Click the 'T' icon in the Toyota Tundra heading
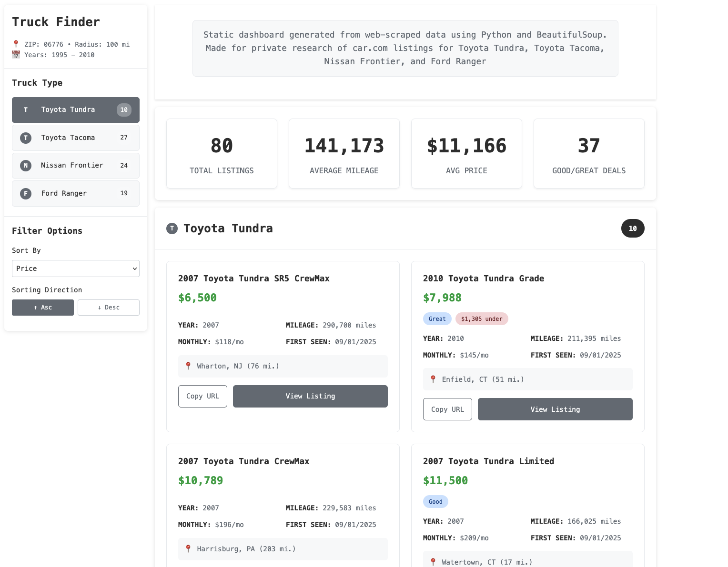The image size is (728, 567). click(172, 229)
